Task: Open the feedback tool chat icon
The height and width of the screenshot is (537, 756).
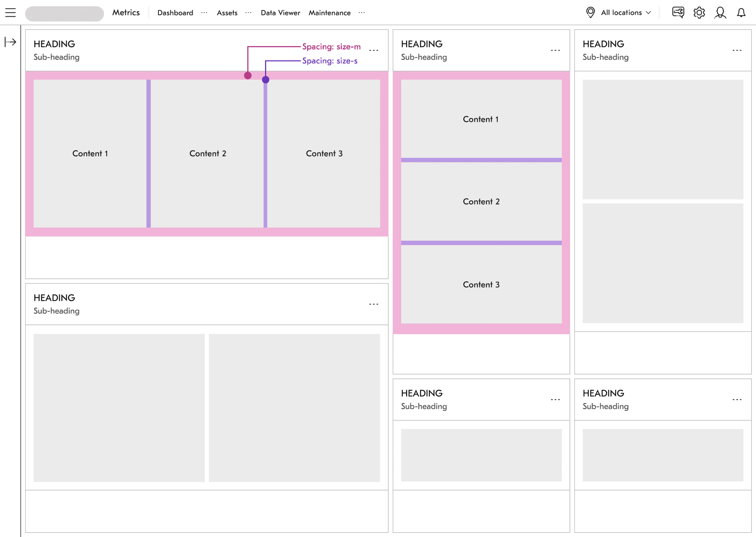Action: click(678, 12)
